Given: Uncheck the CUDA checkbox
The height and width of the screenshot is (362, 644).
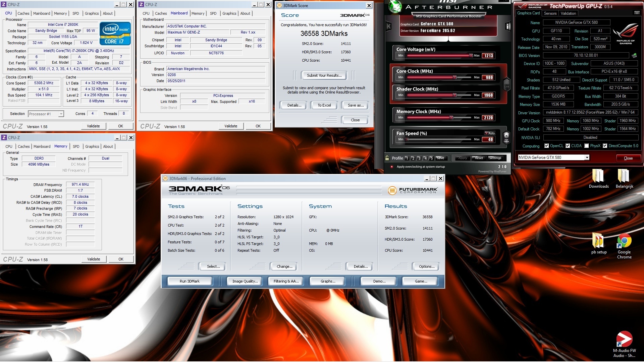Looking at the screenshot, I should pyautogui.click(x=568, y=146).
